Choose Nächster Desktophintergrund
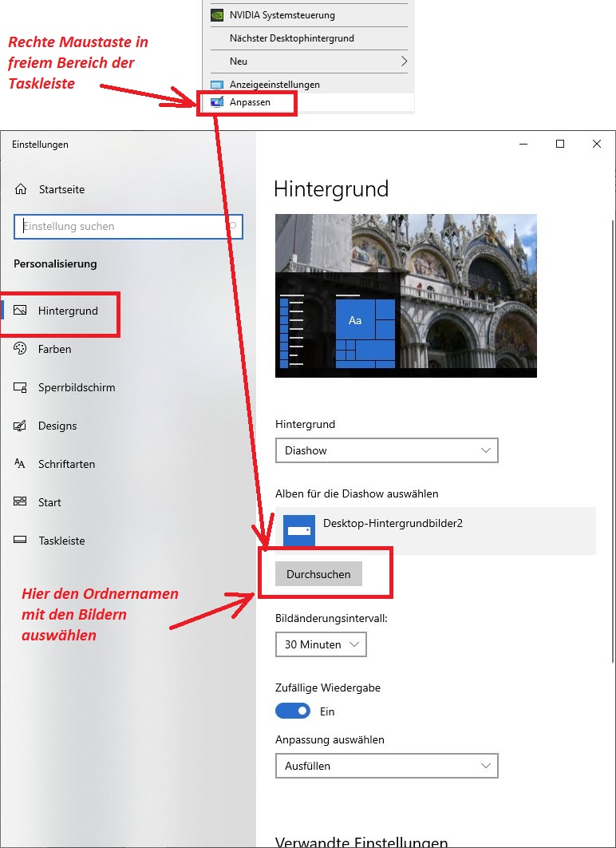 tap(308, 38)
